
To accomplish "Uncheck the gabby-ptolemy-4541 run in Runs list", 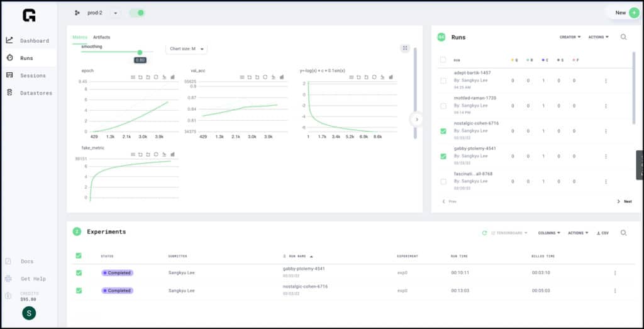I will coord(443,157).
